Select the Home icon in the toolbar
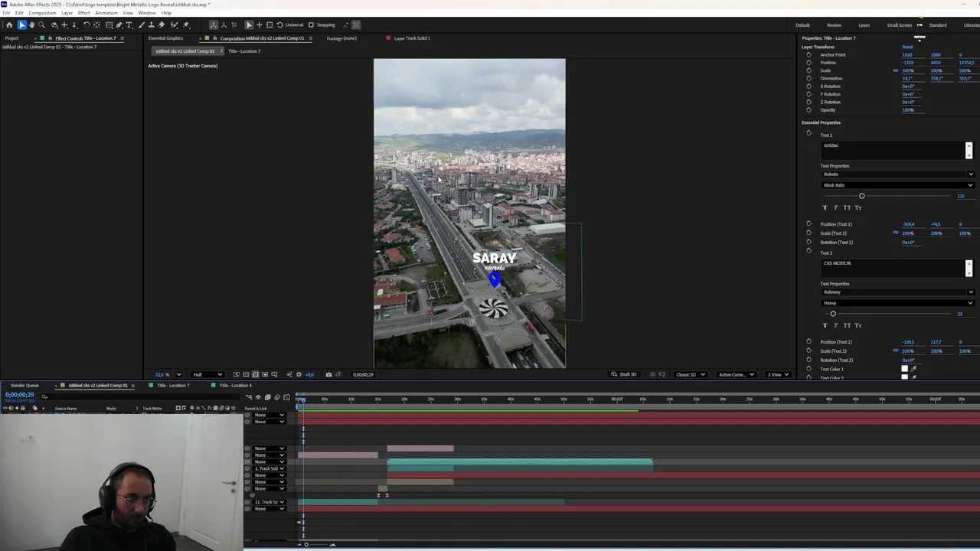Image resolution: width=980 pixels, height=551 pixels. (9, 25)
